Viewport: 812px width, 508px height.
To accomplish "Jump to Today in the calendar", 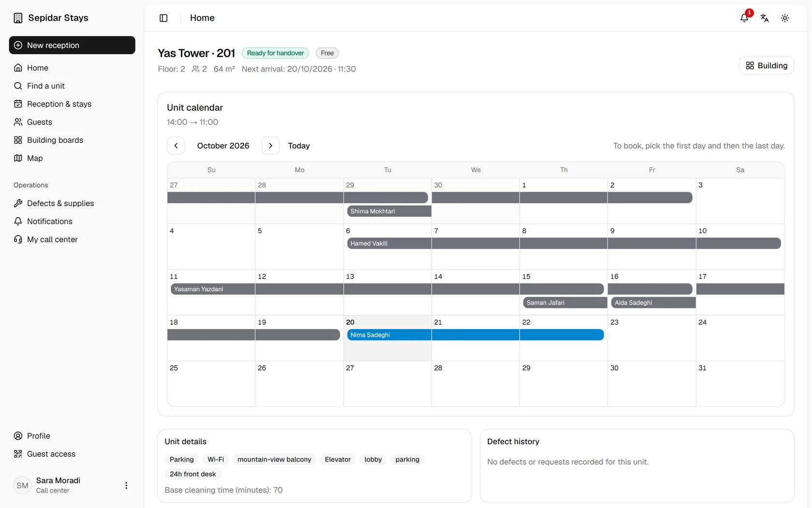I will point(299,146).
